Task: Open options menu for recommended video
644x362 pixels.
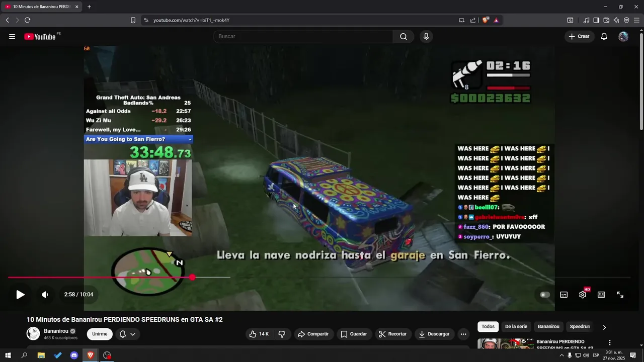Action: coord(610,343)
